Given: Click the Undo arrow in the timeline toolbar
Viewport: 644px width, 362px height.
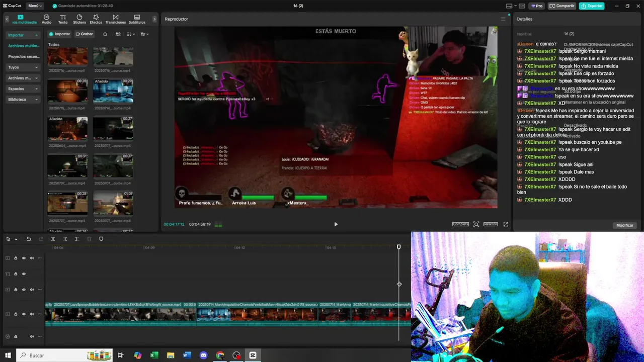Looking at the screenshot, I should pos(29,239).
